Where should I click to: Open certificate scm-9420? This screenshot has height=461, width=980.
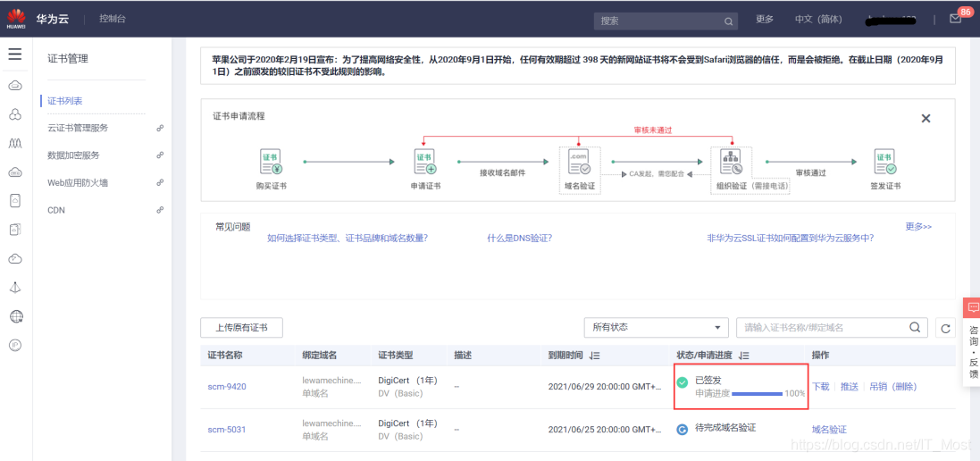point(227,387)
